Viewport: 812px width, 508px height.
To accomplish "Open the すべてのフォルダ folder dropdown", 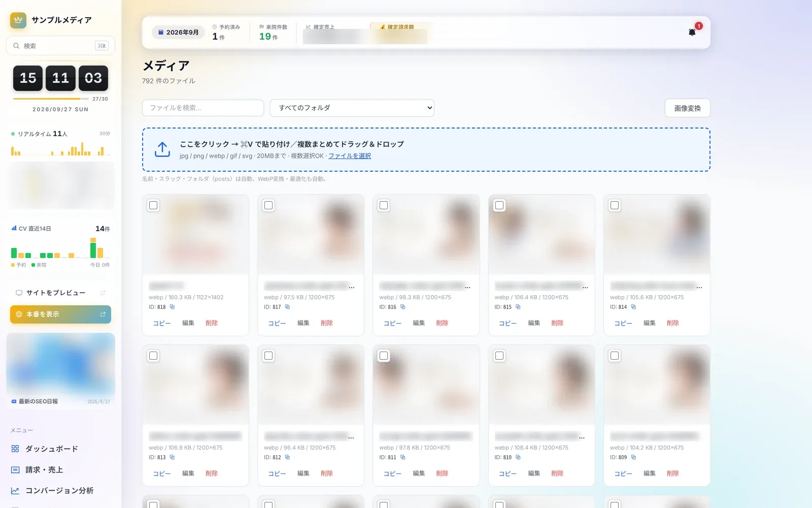I will pyautogui.click(x=352, y=108).
